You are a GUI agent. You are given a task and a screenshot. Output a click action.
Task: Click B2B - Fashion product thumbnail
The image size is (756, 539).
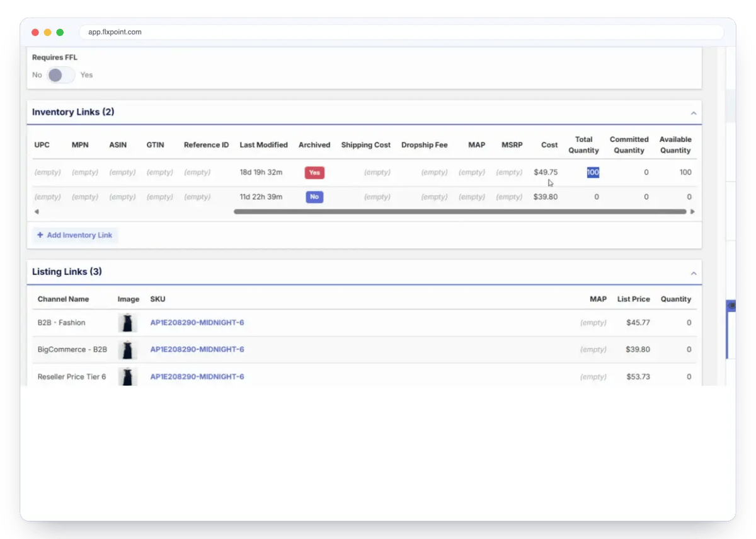coord(128,323)
